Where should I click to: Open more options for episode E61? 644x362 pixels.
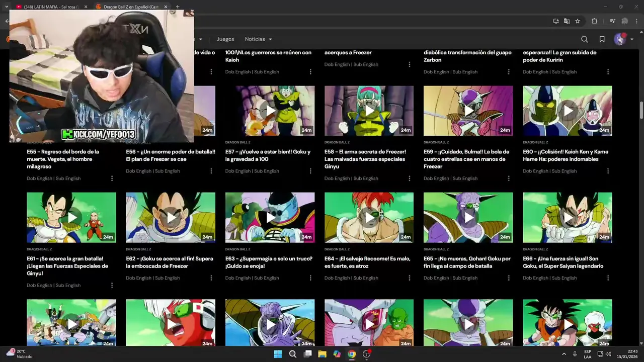point(112,285)
